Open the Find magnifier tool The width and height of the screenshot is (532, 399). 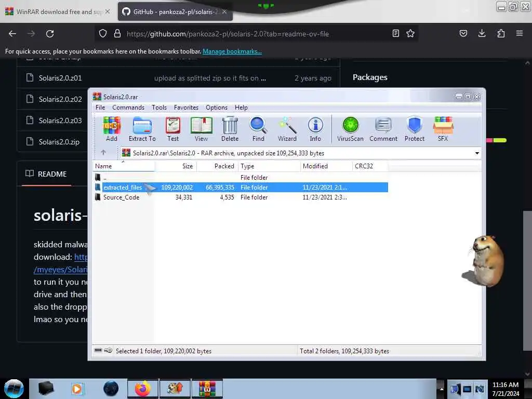[x=258, y=129]
